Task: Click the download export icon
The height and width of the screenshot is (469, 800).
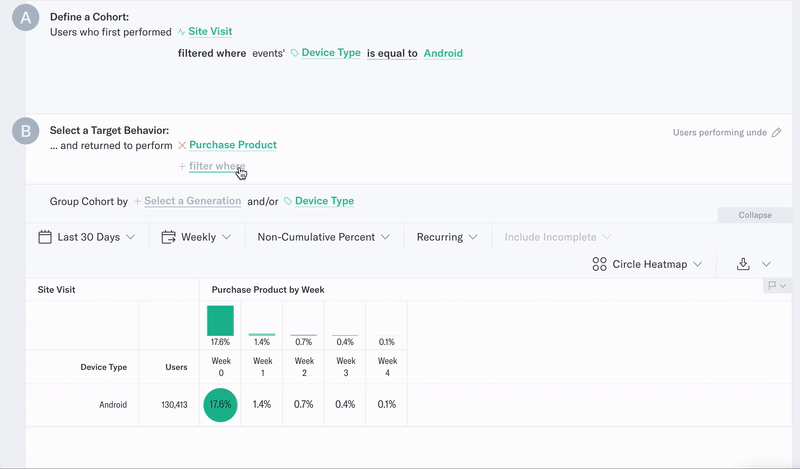Action: click(x=743, y=264)
